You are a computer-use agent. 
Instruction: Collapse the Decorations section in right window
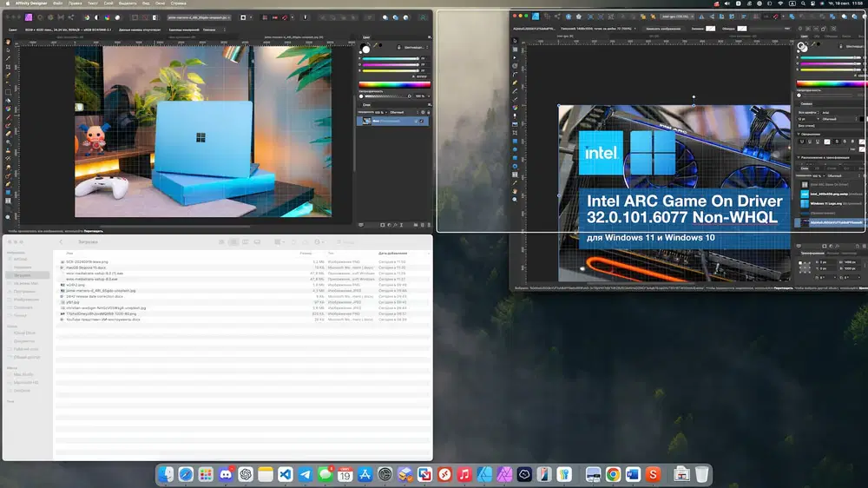(799, 134)
